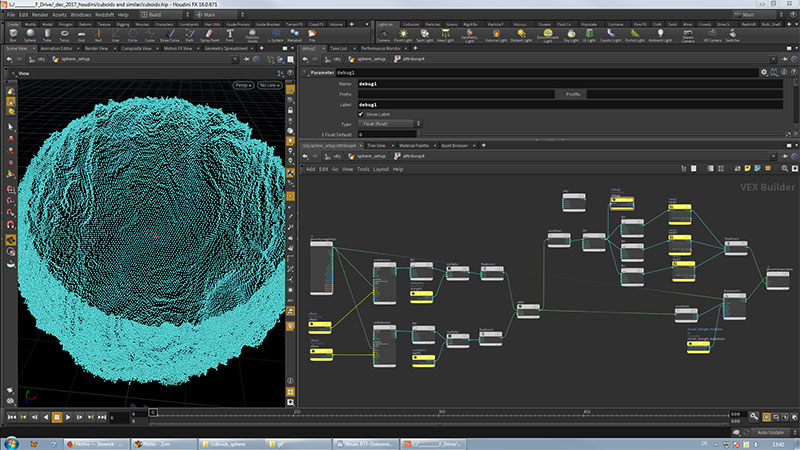Add a Volume Light from the shelf
Screen dimensions: 800x450
tap(496, 35)
